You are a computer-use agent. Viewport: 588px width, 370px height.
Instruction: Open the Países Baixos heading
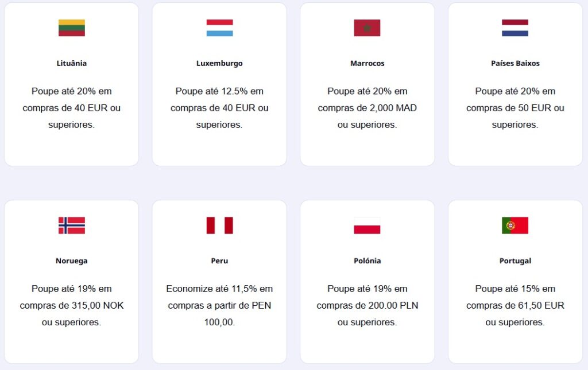pos(515,63)
